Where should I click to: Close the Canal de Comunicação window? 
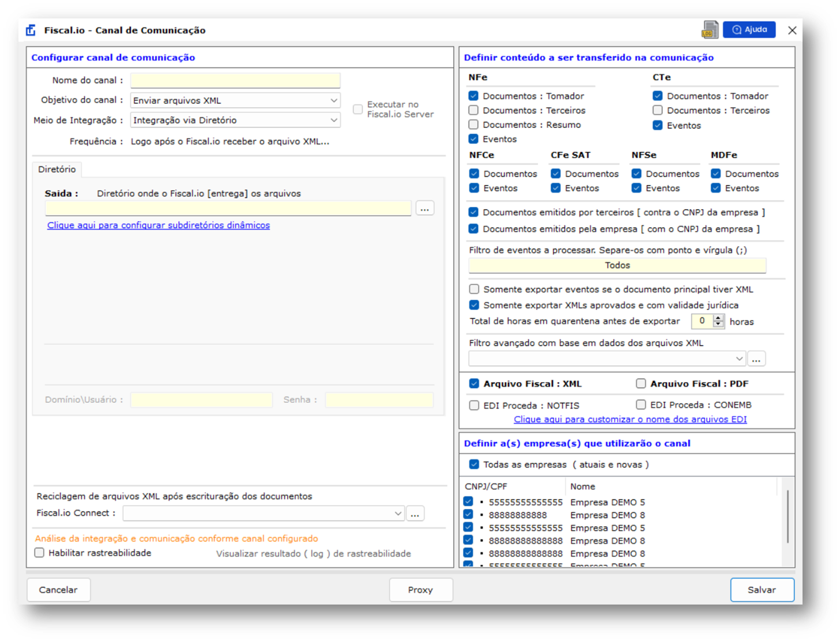[792, 31]
